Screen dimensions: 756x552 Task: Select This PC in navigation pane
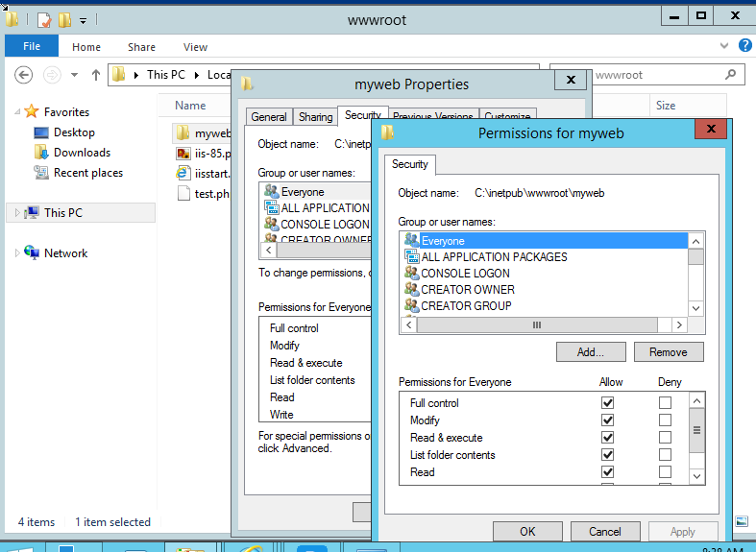tap(80, 212)
